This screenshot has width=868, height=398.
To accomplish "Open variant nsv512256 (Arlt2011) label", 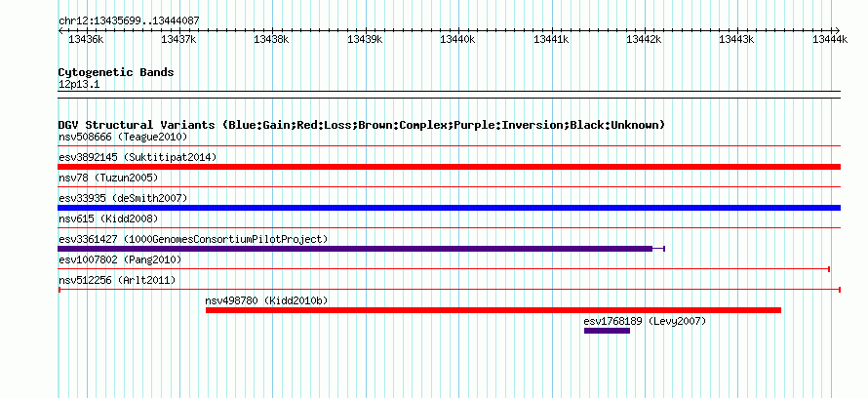I will (117, 280).
